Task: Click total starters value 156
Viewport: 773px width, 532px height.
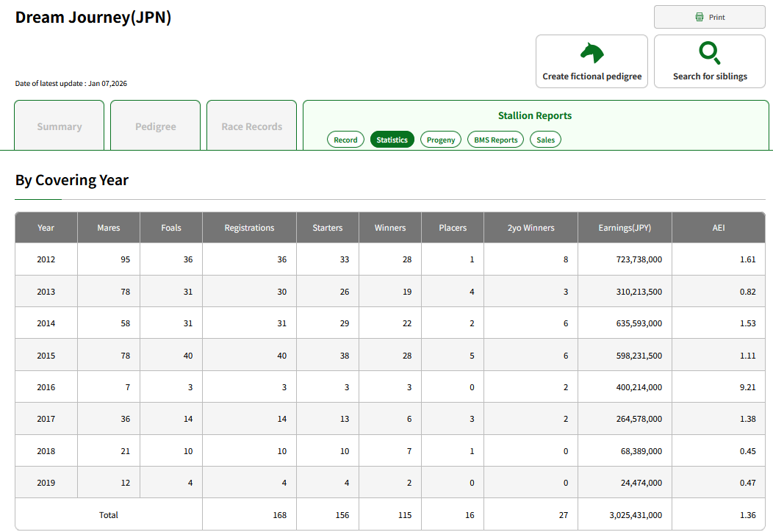Action: 342,515
